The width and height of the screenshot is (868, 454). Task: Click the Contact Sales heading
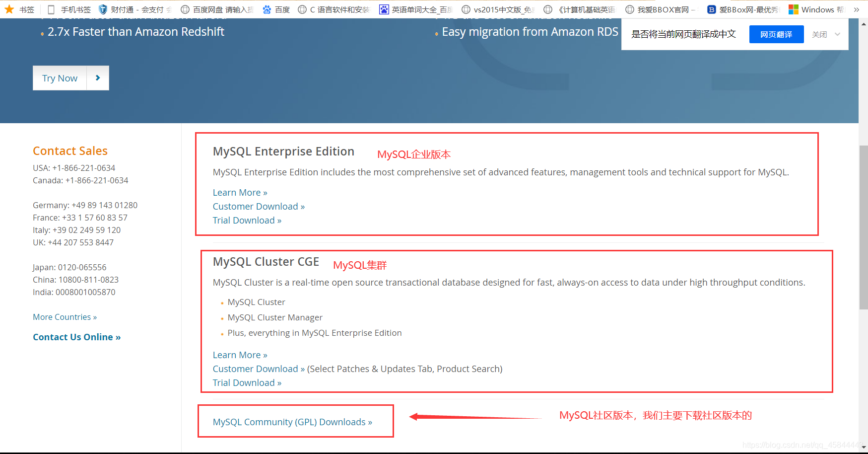point(70,151)
